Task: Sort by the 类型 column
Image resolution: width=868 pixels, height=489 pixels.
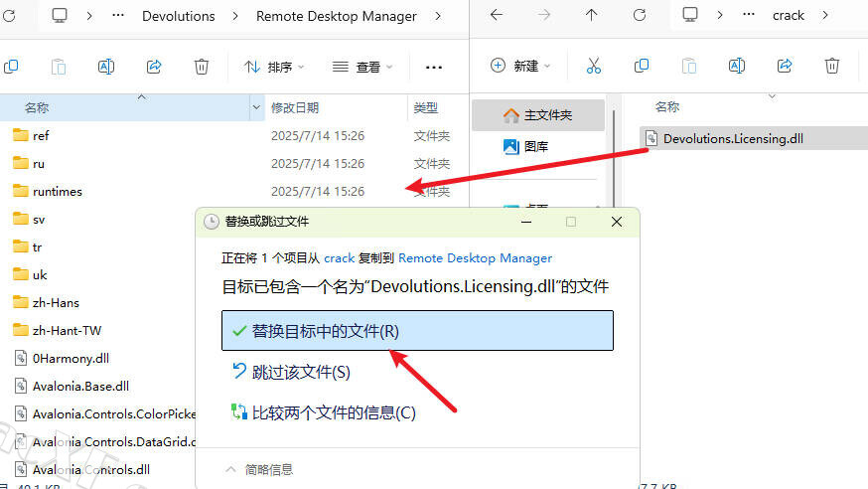Action: (x=426, y=107)
